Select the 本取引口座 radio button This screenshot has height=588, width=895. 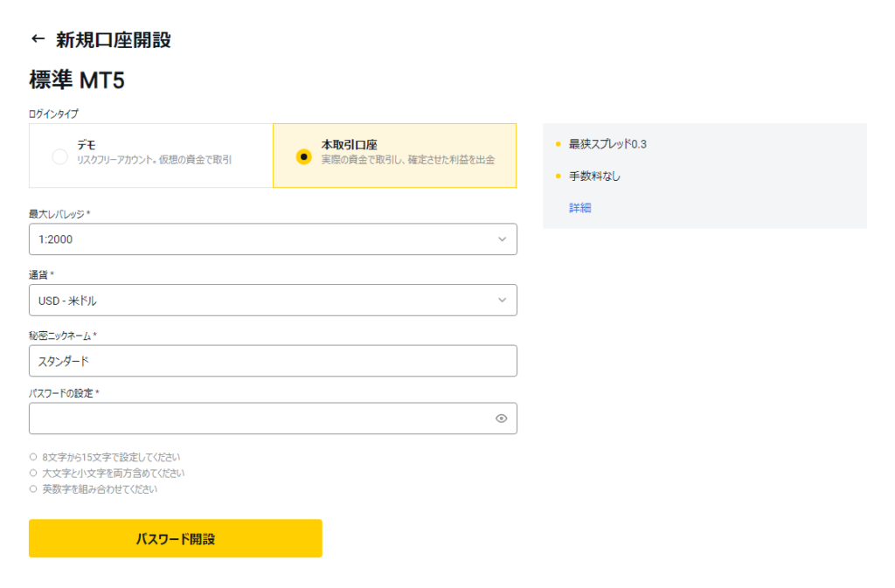(x=303, y=157)
